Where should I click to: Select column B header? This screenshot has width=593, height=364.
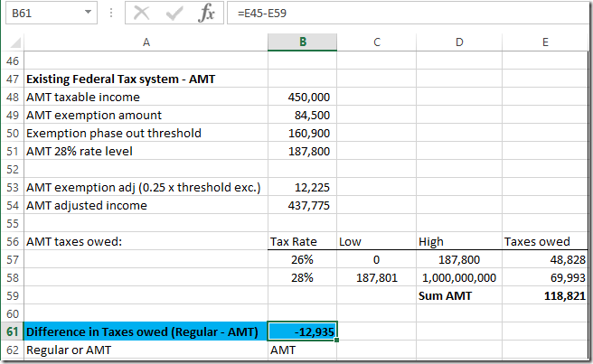[302, 42]
